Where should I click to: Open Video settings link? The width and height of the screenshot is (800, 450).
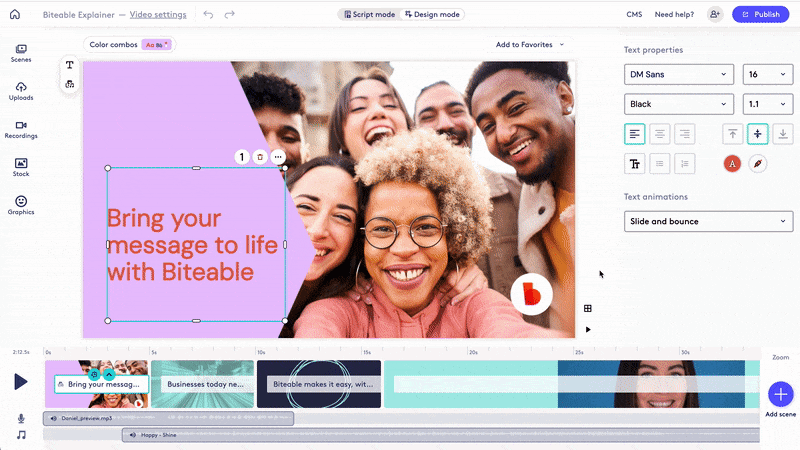point(158,14)
